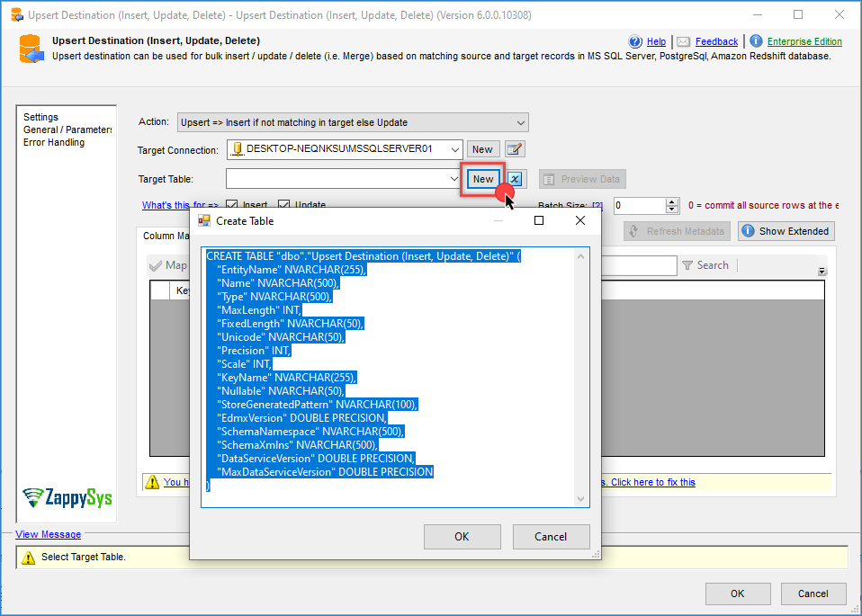The width and height of the screenshot is (862, 616).
Task: Click the variable icon beside Target Table
Action: [516, 179]
